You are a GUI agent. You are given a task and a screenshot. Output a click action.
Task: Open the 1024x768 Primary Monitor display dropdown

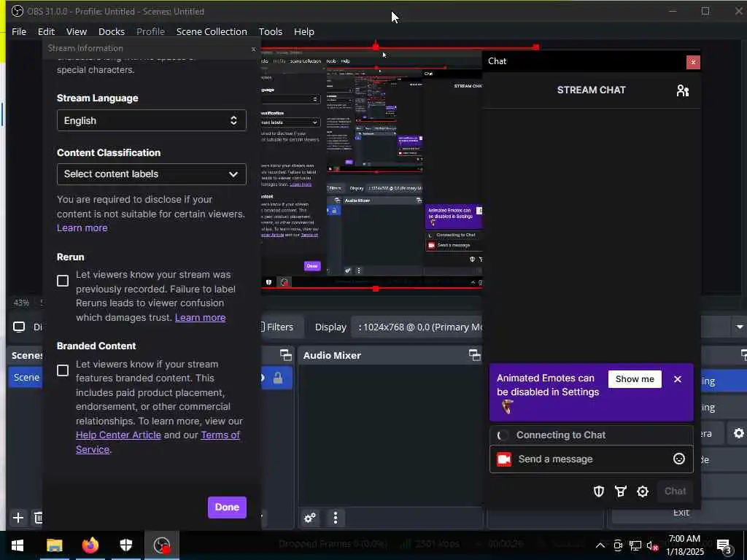click(x=417, y=327)
